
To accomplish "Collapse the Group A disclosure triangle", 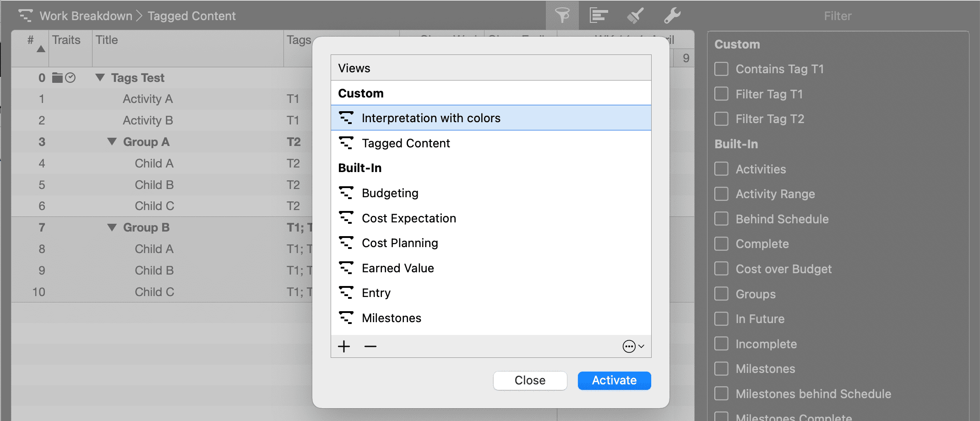I will (x=112, y=142).
